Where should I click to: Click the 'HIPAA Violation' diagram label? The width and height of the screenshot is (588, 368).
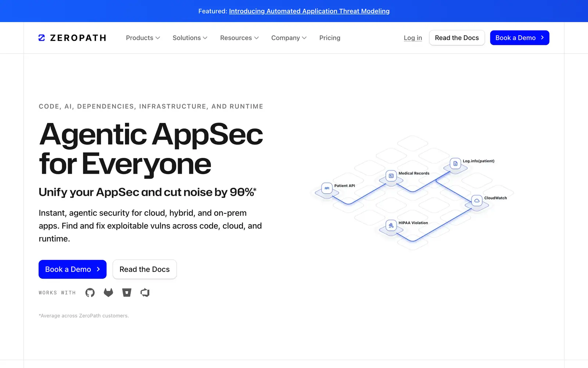pos(413,223)
